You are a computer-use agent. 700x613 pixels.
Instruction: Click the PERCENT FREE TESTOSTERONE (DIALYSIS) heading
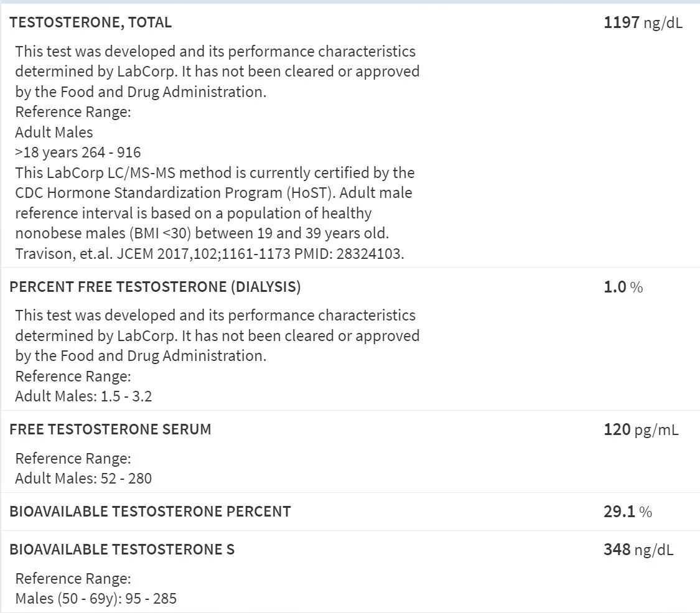[x=155, y=287]
